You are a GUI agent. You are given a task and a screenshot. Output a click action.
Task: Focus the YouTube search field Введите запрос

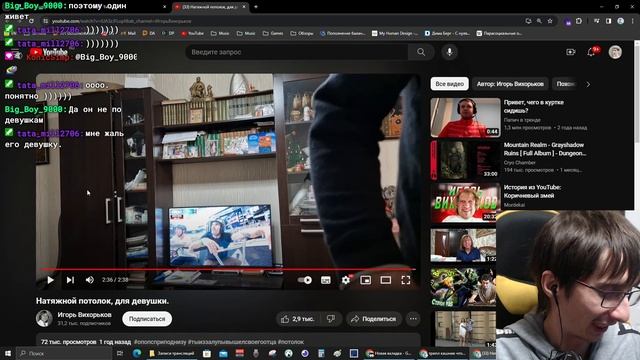click(x=298, y=52)
